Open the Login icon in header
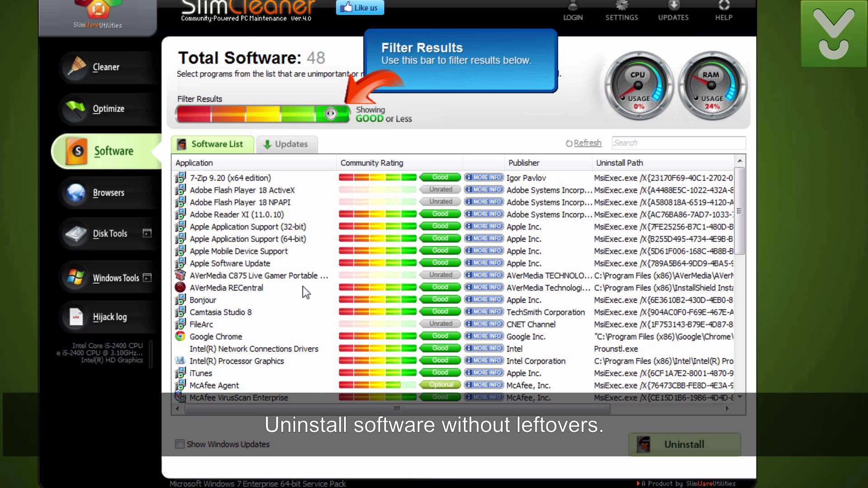 tap(573, 6)
